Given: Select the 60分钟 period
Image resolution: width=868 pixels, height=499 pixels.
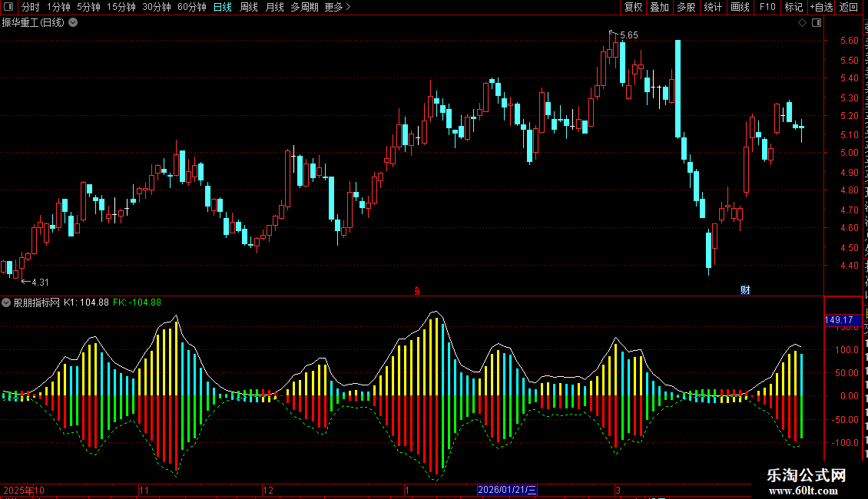Looking at the screenshot, I should click(192, 7).
